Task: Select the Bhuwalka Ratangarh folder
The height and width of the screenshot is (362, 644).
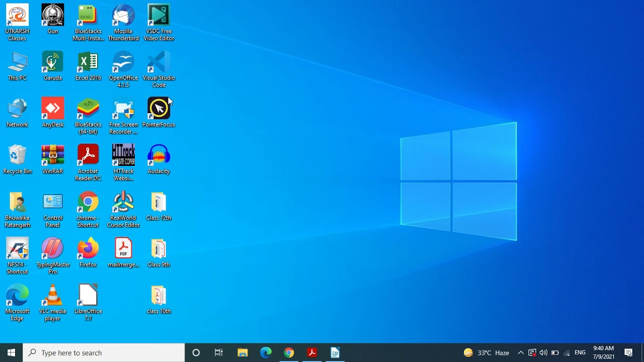Action: pyautogui.click(x=17, y=210)
